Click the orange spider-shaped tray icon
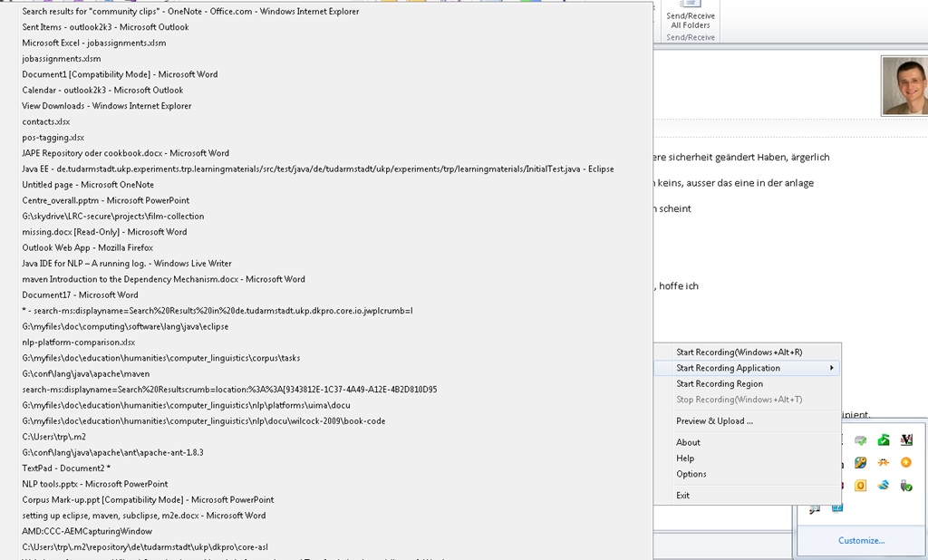This screenshot has width=928, height=560. click(x=884, y=462)
